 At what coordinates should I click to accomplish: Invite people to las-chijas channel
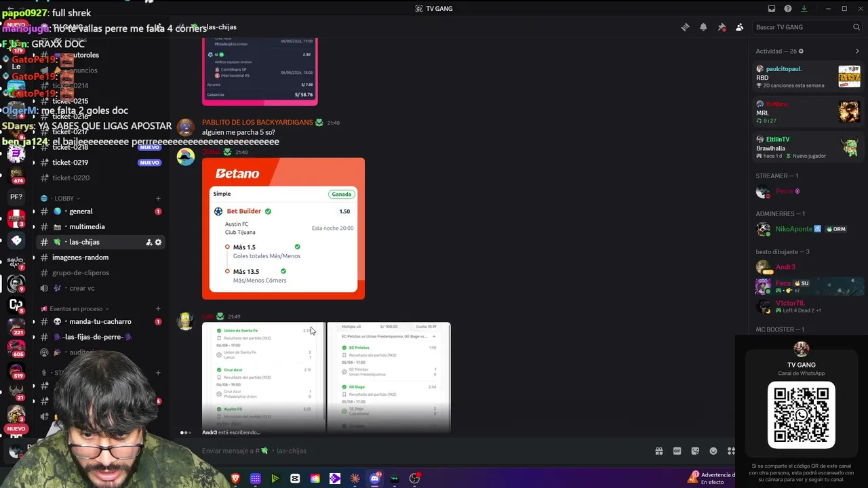click(149, 242)
